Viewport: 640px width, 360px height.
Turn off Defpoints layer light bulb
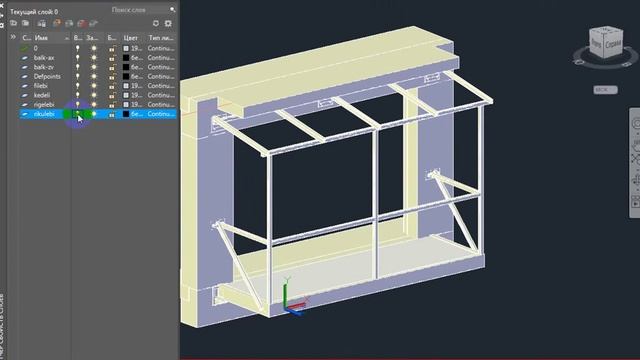point(78,76)
